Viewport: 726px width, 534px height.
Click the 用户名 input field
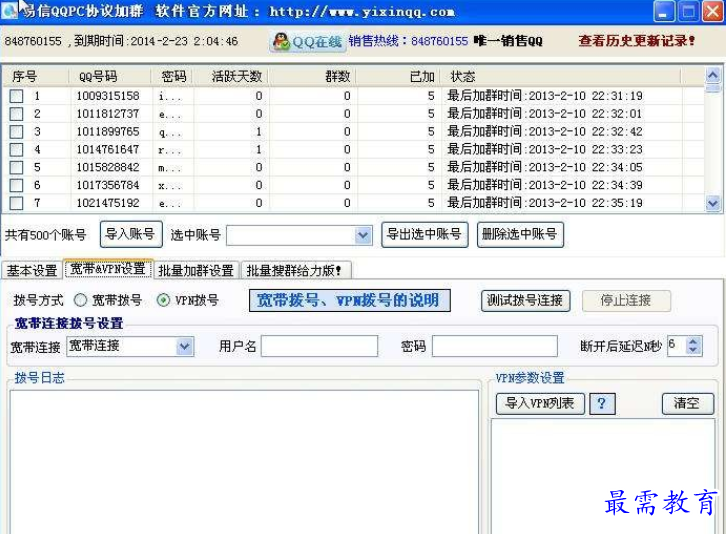[319, 346]
